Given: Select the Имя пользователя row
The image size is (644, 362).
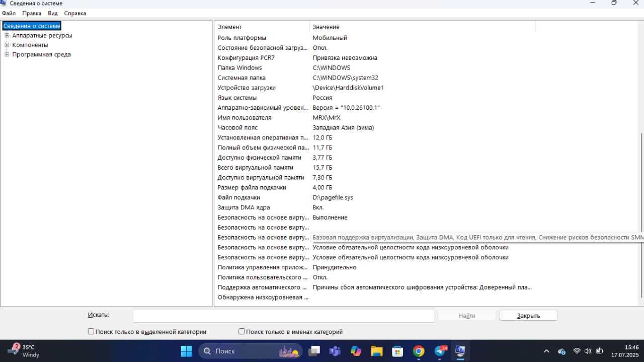Looking at the screenshot, I should tap(375, 117).
